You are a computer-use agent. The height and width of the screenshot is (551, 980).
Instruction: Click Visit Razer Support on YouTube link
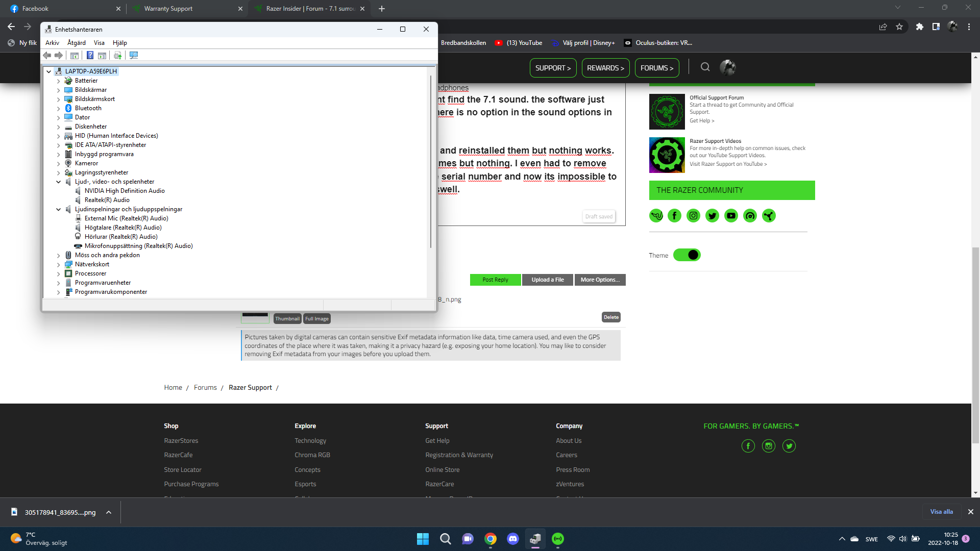coord(728,164)
